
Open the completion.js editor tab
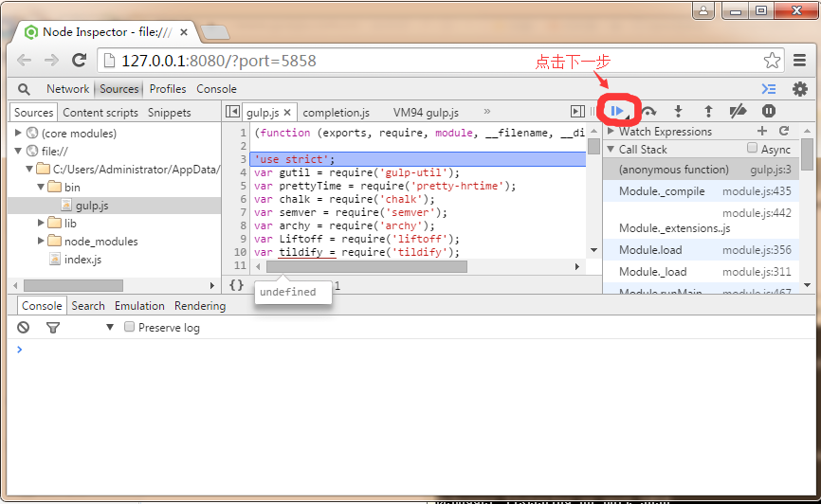[337, 113]
